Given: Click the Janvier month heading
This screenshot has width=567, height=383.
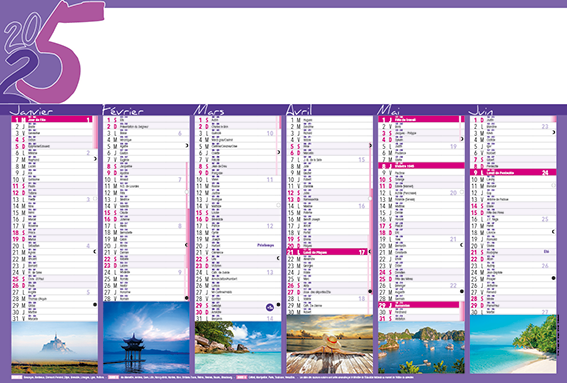Looking at the screenshot, I should click(31, 110).
